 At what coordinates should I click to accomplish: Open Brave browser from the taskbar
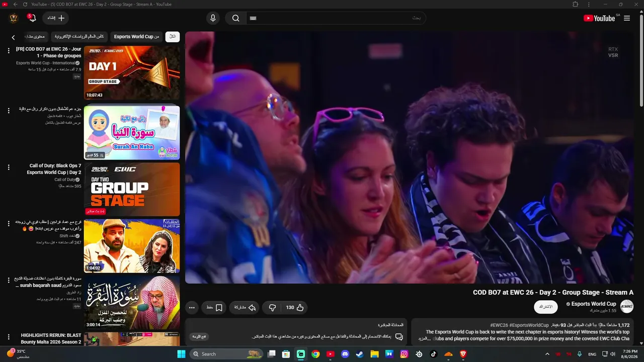pyautogui.click(x=463, y=354)
